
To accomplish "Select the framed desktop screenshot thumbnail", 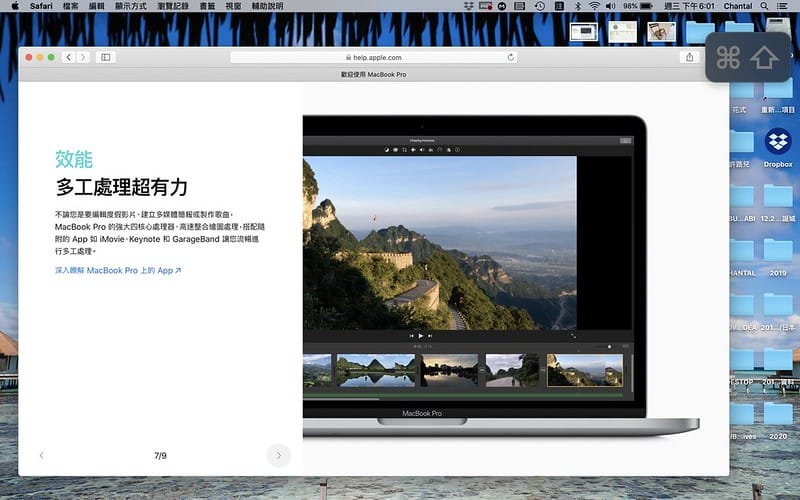I will (x=584, y=32).
